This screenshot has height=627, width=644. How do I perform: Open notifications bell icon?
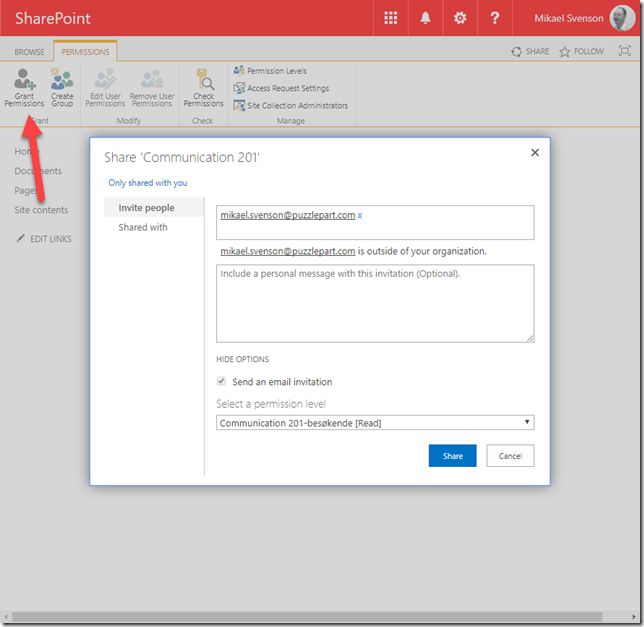pyautogui.click(x=425, y=18)
